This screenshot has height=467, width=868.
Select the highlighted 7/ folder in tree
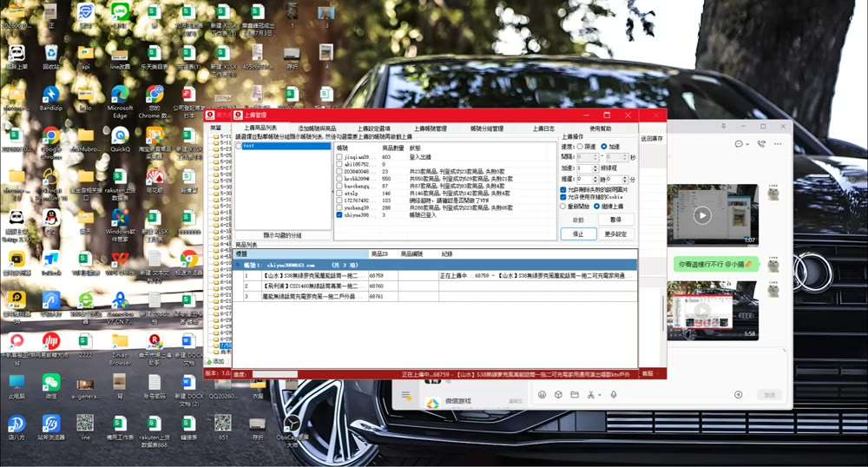(226, 345)
